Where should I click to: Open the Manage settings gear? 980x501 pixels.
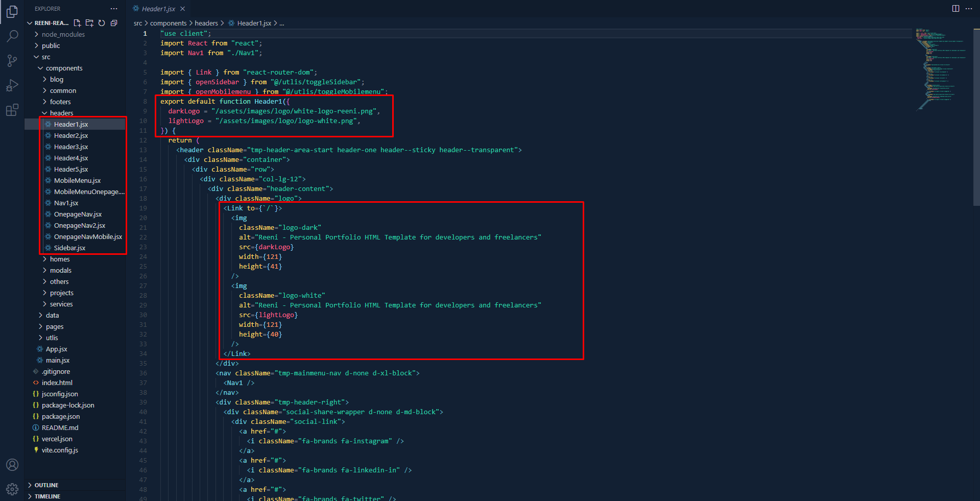coord(12,489)
